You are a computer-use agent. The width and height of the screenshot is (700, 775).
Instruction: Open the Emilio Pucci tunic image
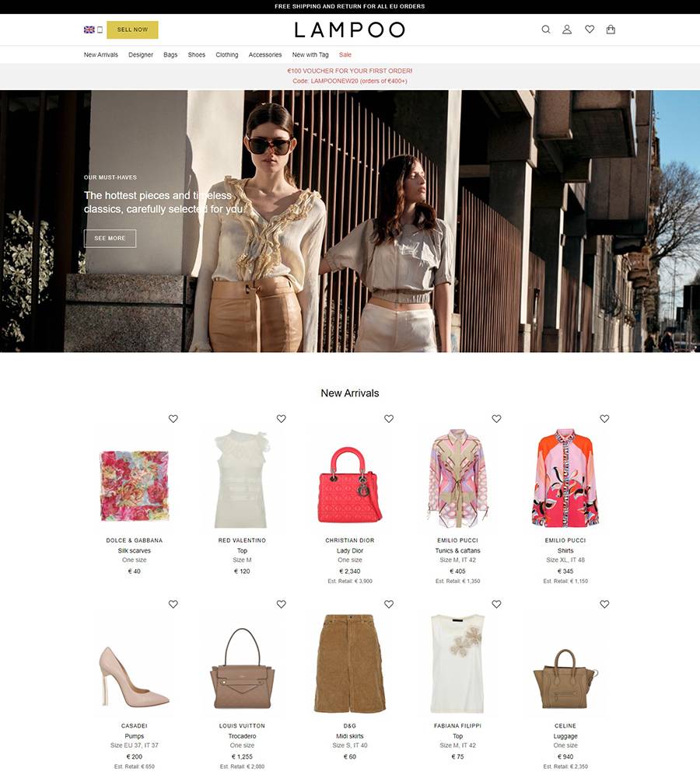coord(457,478)
